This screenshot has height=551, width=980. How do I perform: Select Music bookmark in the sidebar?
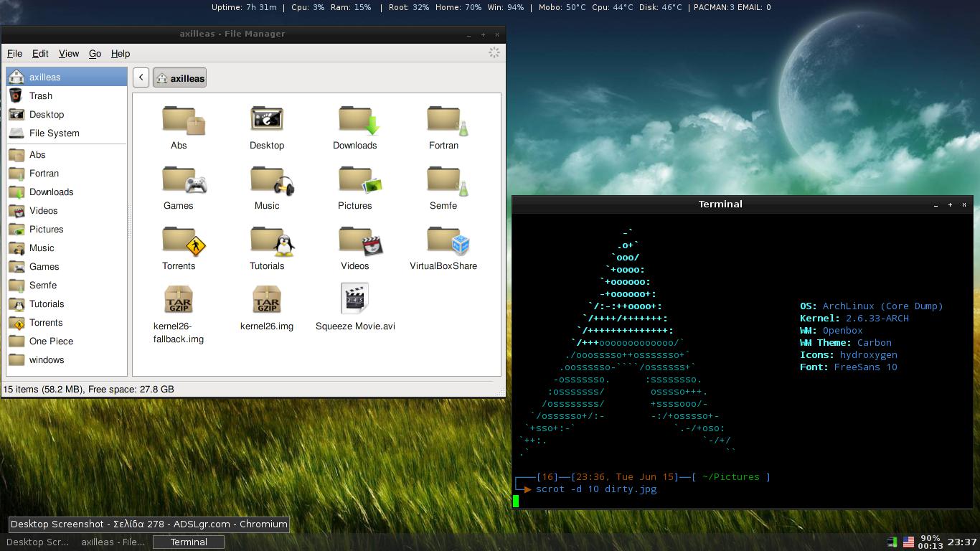tap(66, 248)
